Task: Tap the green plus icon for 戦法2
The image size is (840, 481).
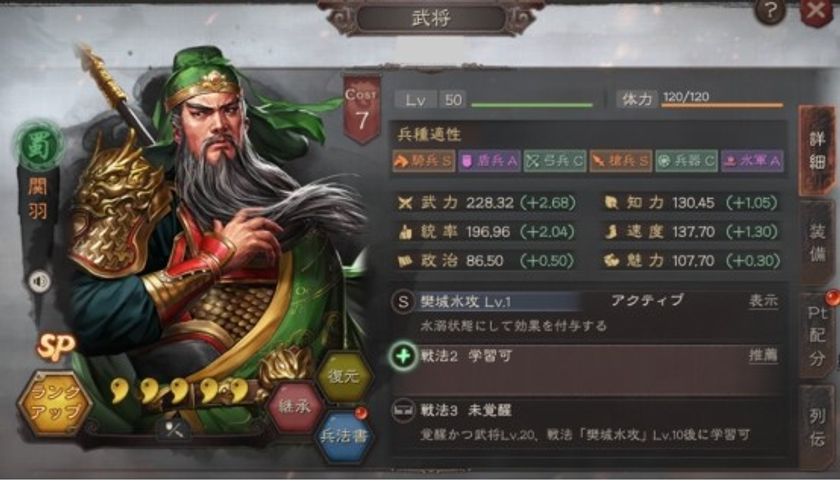Action: 403,355
